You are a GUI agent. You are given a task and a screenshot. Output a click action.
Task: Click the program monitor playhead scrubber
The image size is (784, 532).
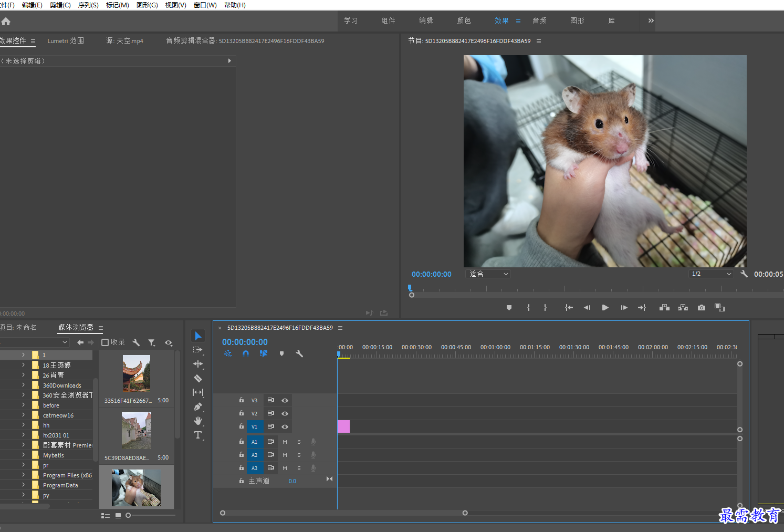[x=410, y=288]
